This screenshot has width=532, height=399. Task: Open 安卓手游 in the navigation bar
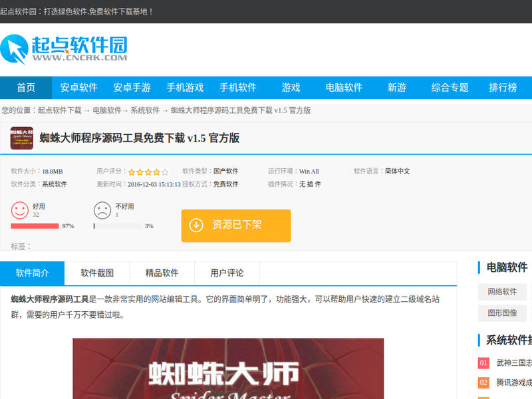[x=132, y=88]
